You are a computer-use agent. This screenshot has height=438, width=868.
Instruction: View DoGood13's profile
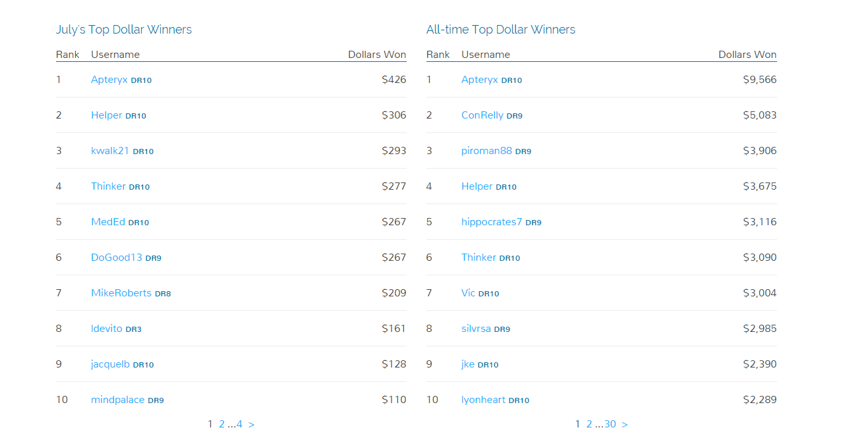tap(117, 258)
